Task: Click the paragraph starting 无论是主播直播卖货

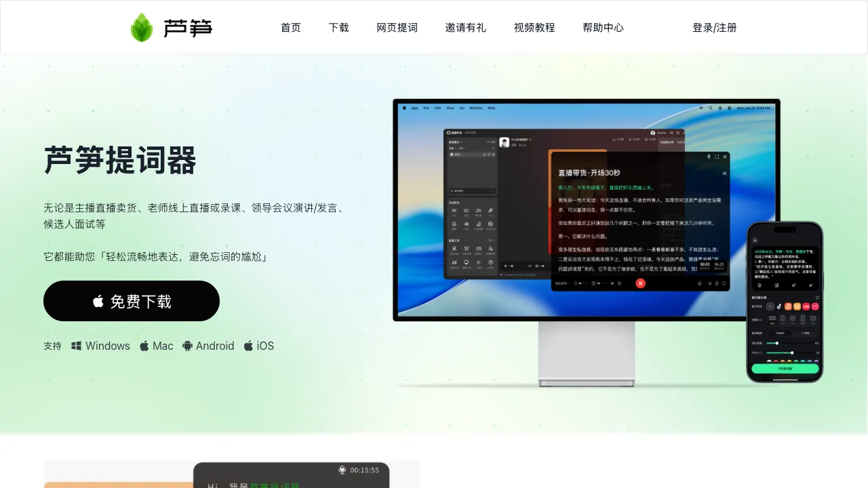Action: [x=194, y=216]
